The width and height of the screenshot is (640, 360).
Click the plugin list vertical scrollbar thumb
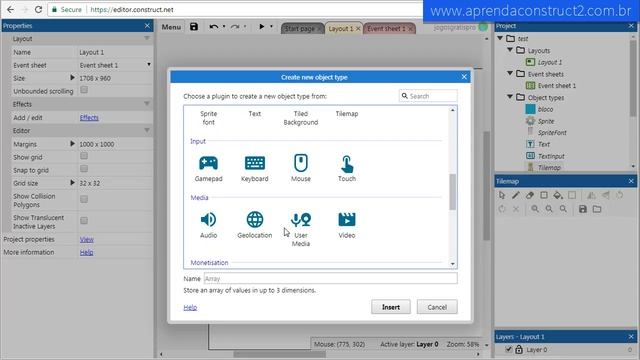(x=452, y=192)
